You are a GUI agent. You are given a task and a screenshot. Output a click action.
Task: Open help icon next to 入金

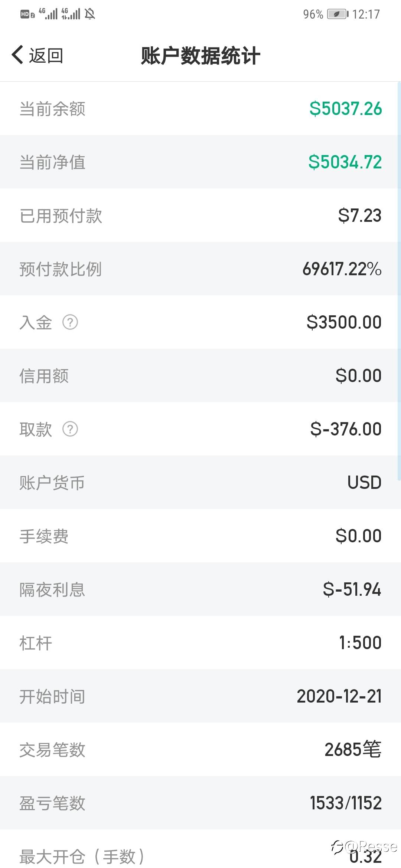pos(70,322)
